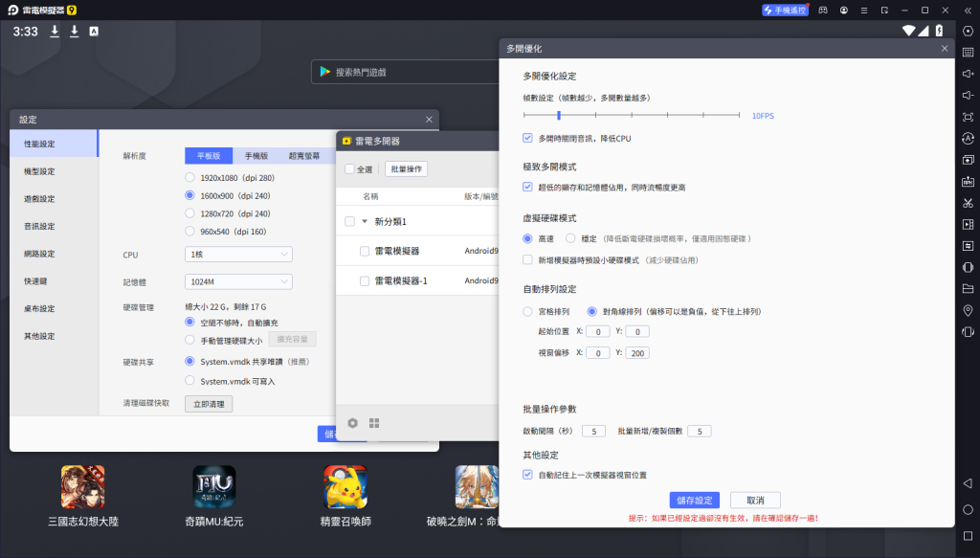Select 1920x1080 (dpi 280) resolution
This screenshot has width=980, height=558.
point(190,177)
